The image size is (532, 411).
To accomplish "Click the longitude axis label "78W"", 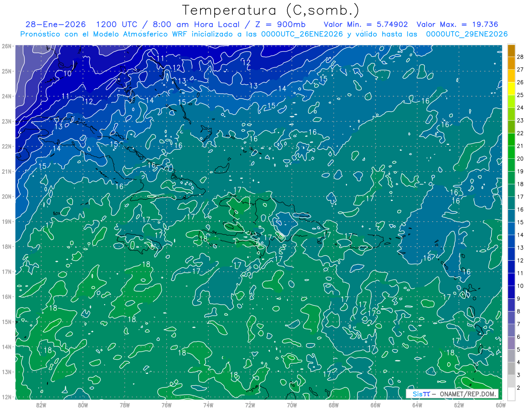I will (x=125, y=405).
